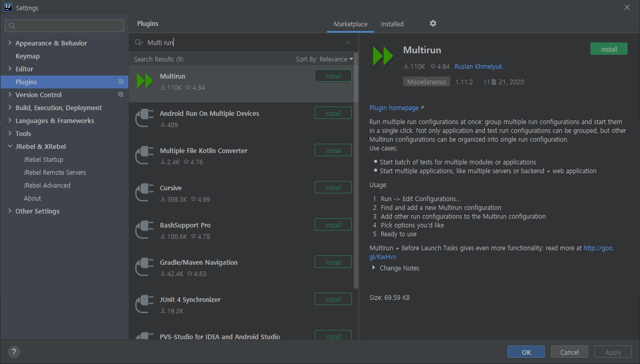This screenshot has height=364, width=640.
Task: Expand Languages & Frameworks node
Action: tap(10, 120)
